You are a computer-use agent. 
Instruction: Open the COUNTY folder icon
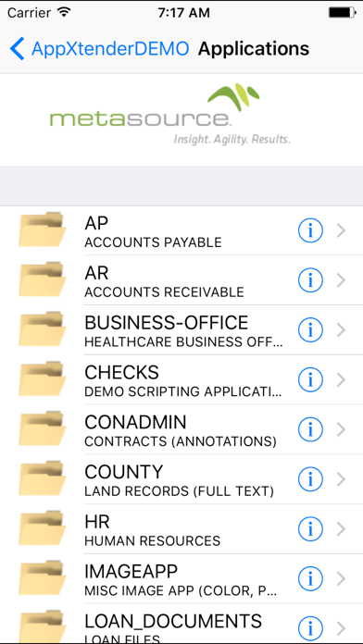(42, 478)
